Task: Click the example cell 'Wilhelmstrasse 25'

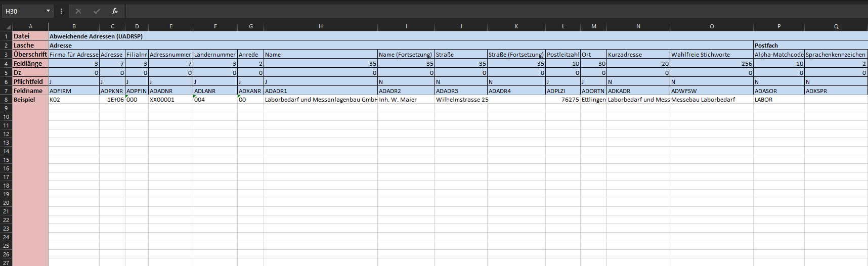Action: (461, 100)
